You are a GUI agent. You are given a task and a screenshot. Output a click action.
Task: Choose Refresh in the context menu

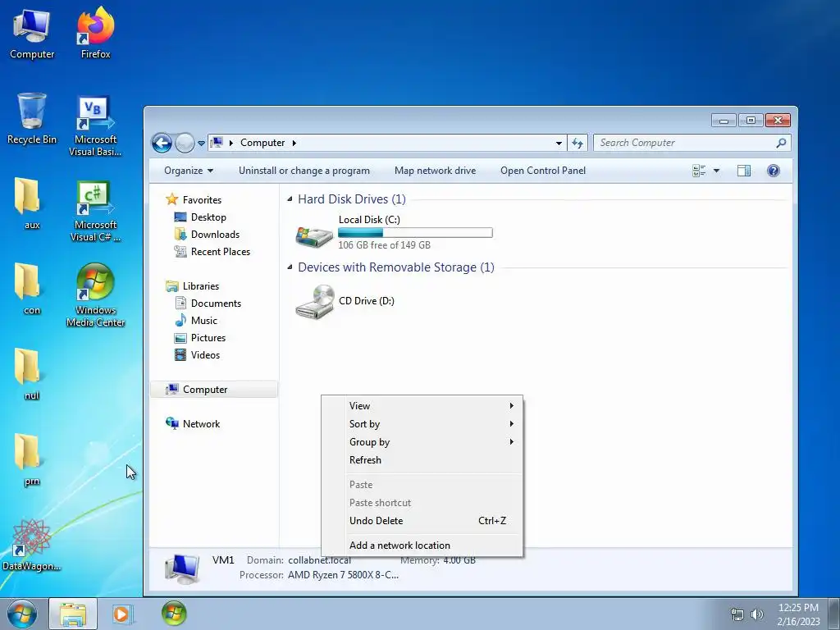[422, 460]
